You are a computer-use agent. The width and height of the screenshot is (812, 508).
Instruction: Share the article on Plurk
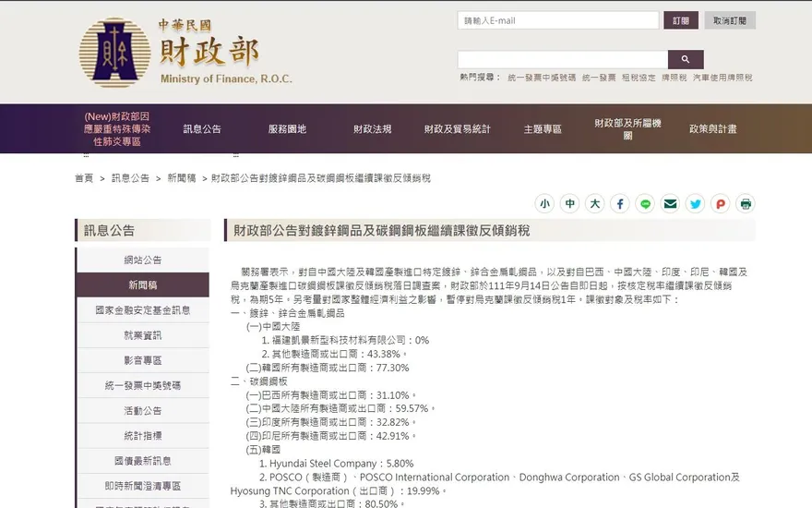(x=721, y=204)
